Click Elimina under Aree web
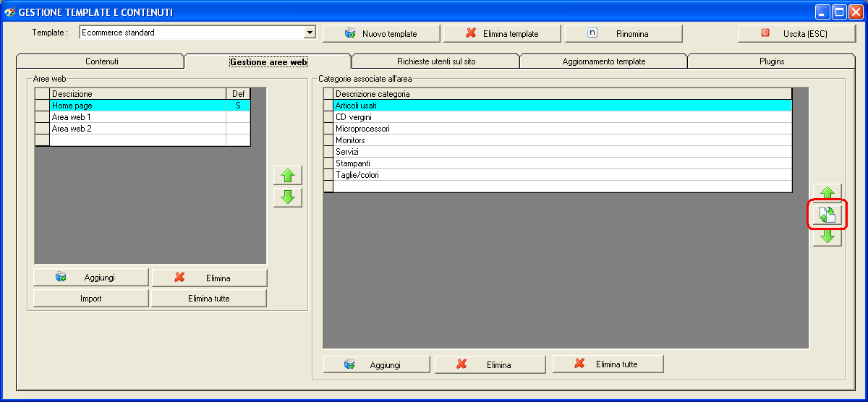The height and width of the screenshot is (402, 868). [209, 278]
